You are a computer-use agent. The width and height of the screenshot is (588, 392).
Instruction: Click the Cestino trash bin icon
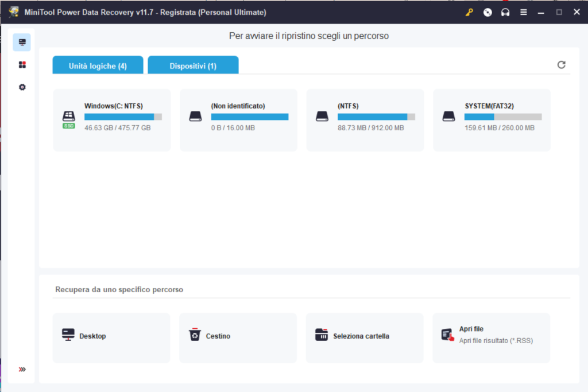click(x=195, y=335)
